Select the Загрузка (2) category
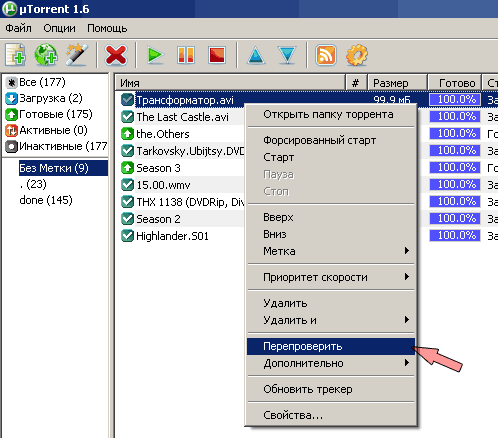 tap(44, 98)
